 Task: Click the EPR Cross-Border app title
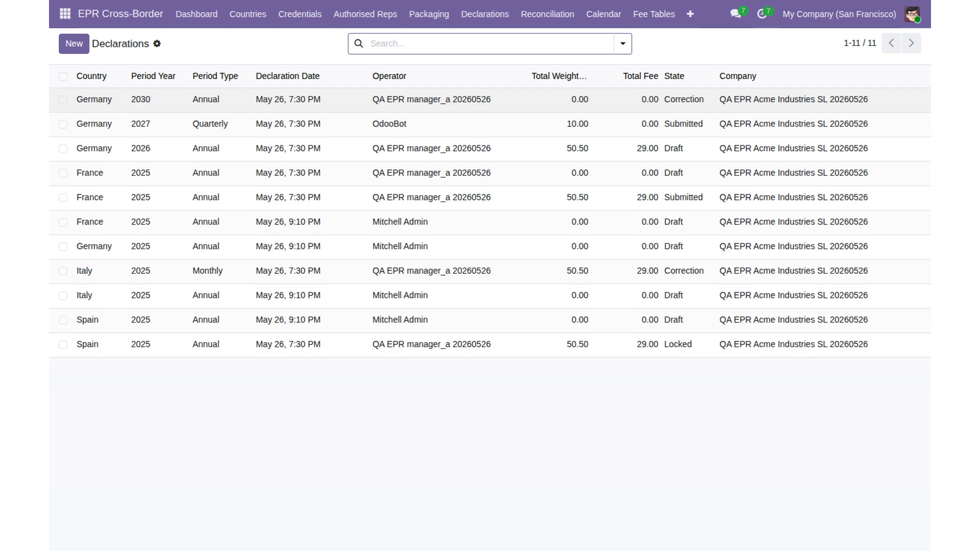120,14
